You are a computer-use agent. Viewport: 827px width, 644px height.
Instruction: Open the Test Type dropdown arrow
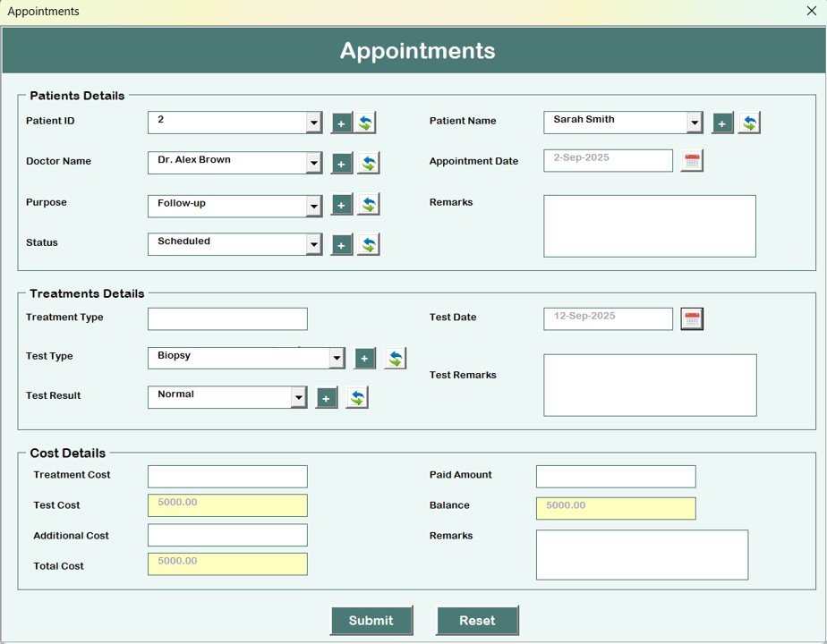point(337,359)
